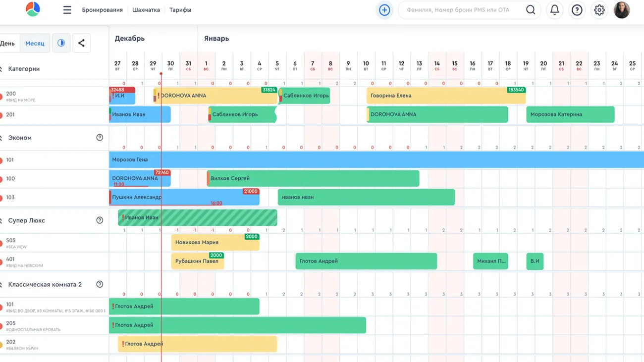644x362 pixels.
Task: Collapse the Супер Люкс category
Action: tap(1, 220)
